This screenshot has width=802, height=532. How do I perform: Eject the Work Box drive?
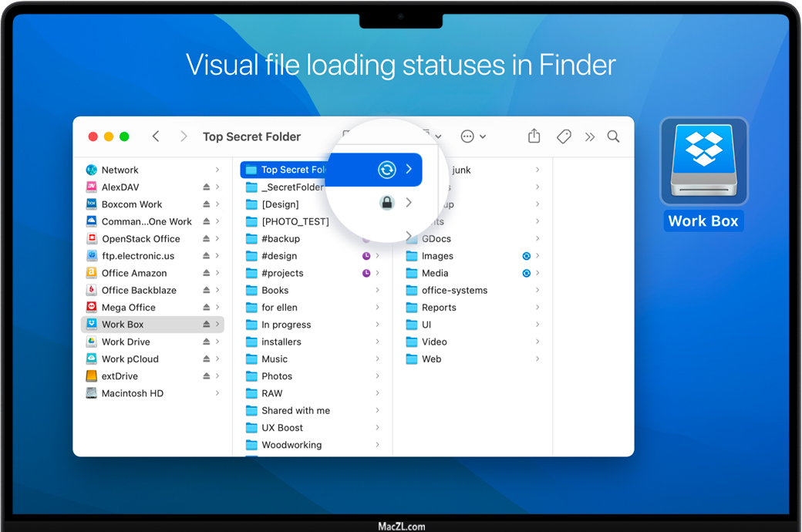tap(207, 325)
